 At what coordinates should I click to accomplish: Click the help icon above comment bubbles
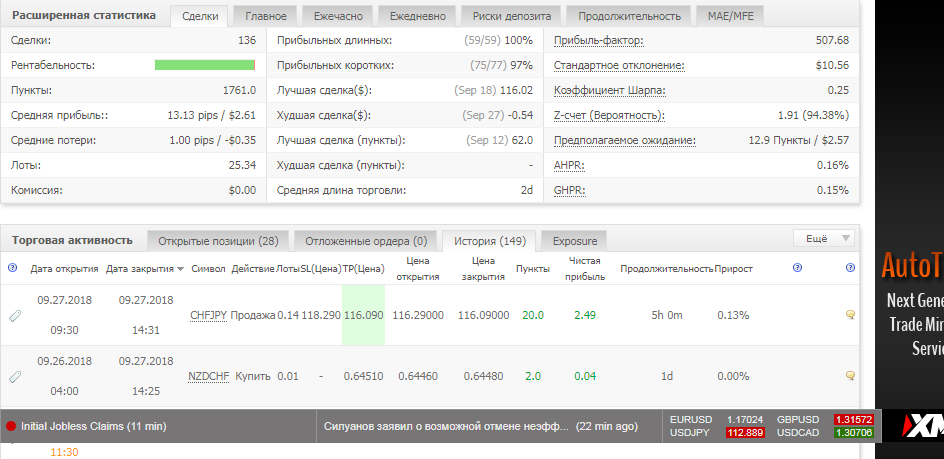tap(850, 268)
